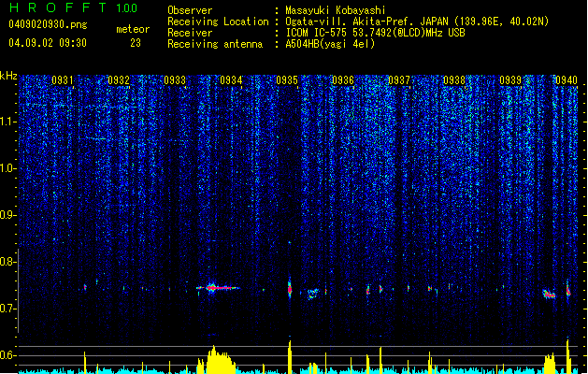Image resolution: width=588 pixels, height=374 pixels.
Task: Click the Receiver label text
Action: [190, 33]
